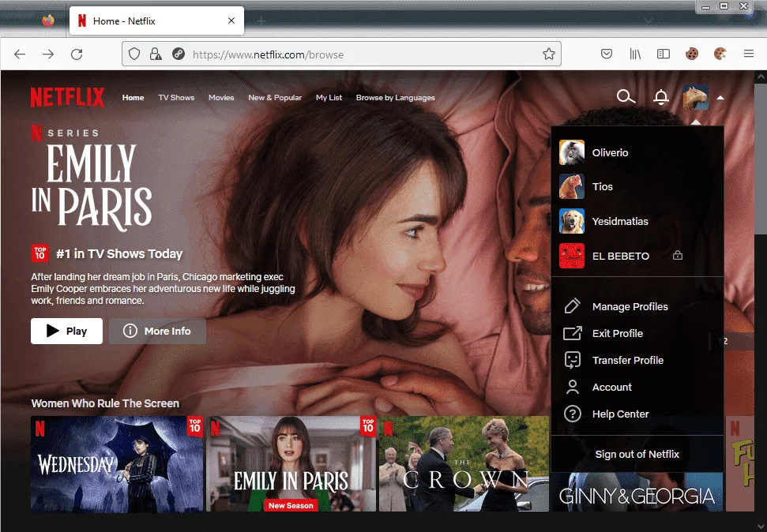Click the page scrollbar up arrow
Screen dimensions: 767x532
point(761,77)
